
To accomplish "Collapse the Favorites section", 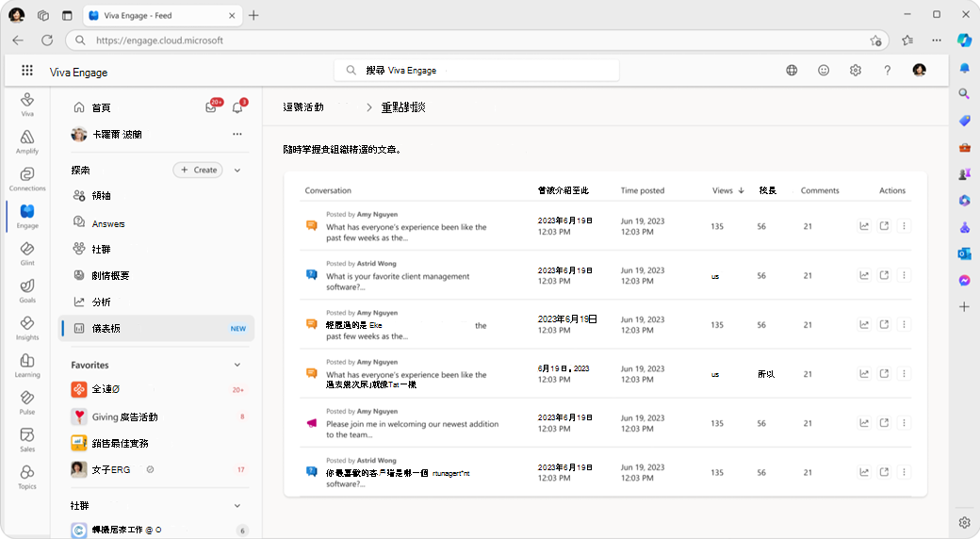I will (x=237, y=365).
